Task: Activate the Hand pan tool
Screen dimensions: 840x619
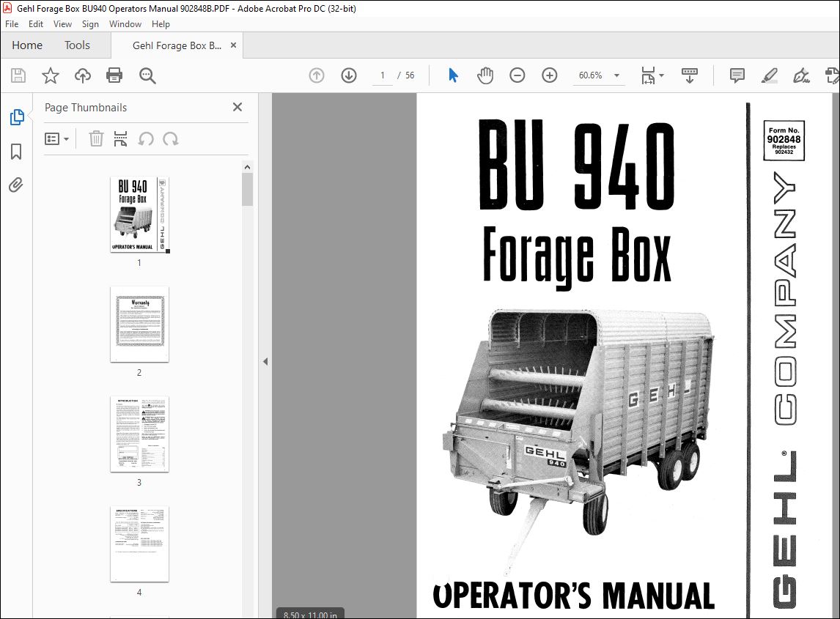Action: click(x=485, y=75)
